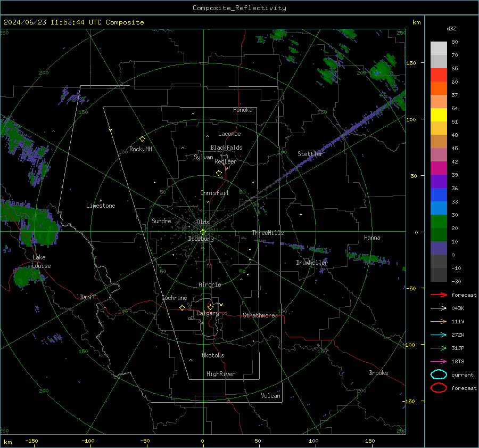Click the RedDeer city label
This screenshot has height=448, width=479.
[226, 161]
